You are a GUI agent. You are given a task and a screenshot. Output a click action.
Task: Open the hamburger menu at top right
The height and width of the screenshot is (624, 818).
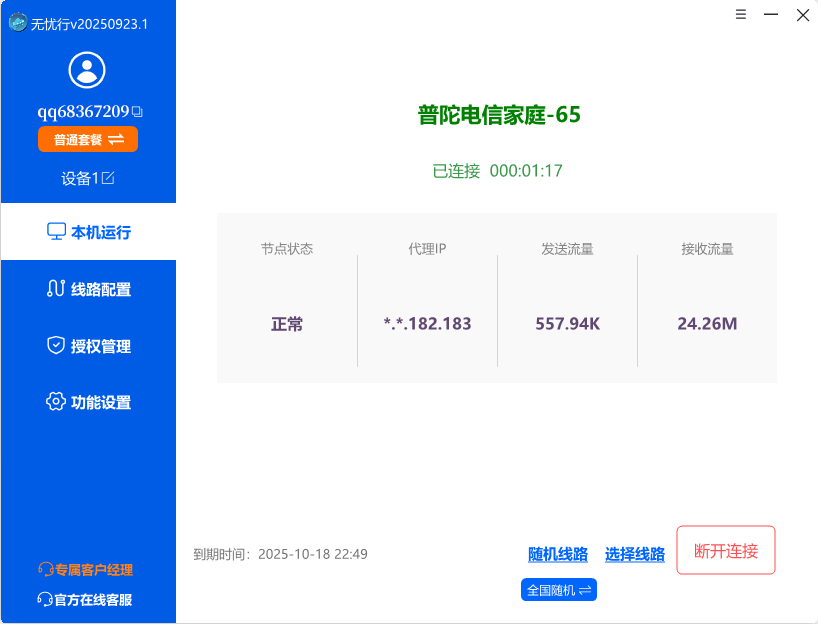point(740,15)
